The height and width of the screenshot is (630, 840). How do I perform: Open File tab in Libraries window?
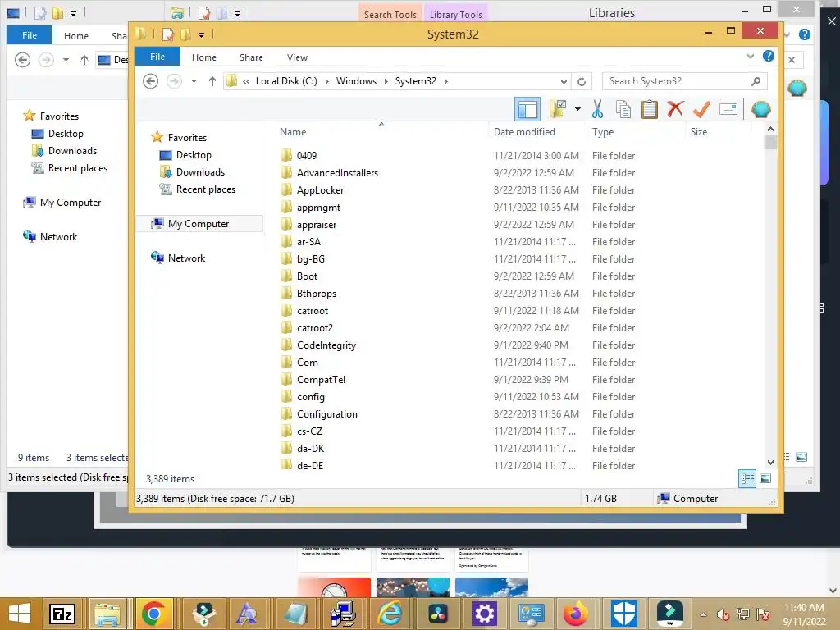tap(30, 34)
